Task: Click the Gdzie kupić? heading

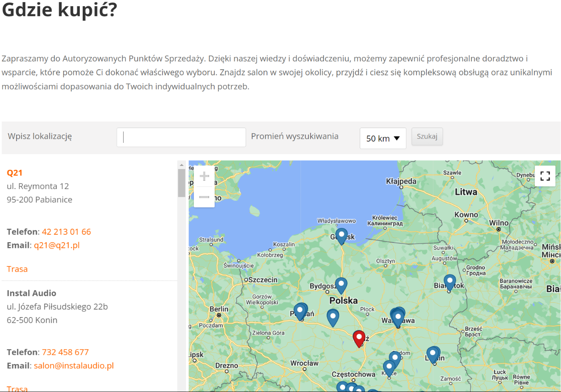Action: coord(60,10)
